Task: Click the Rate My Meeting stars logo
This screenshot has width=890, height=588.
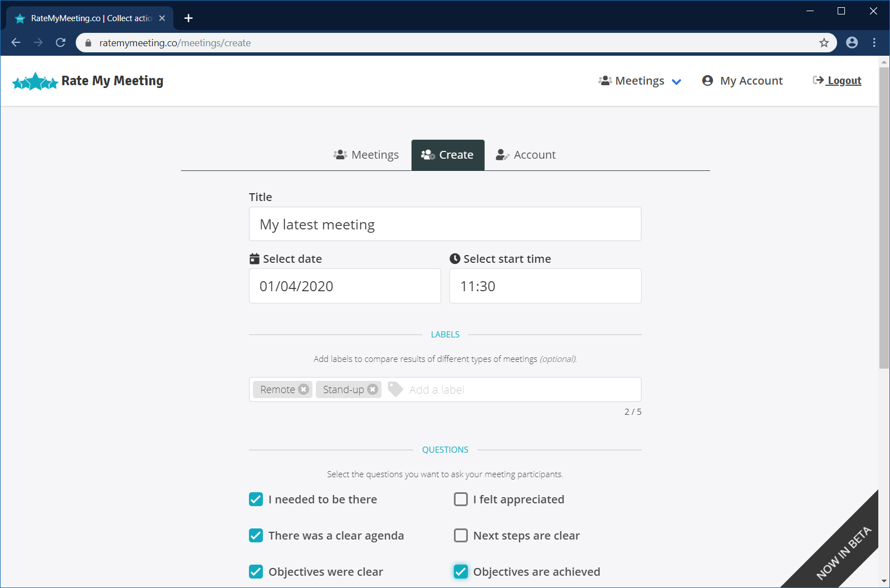Action: pos(35,82)
